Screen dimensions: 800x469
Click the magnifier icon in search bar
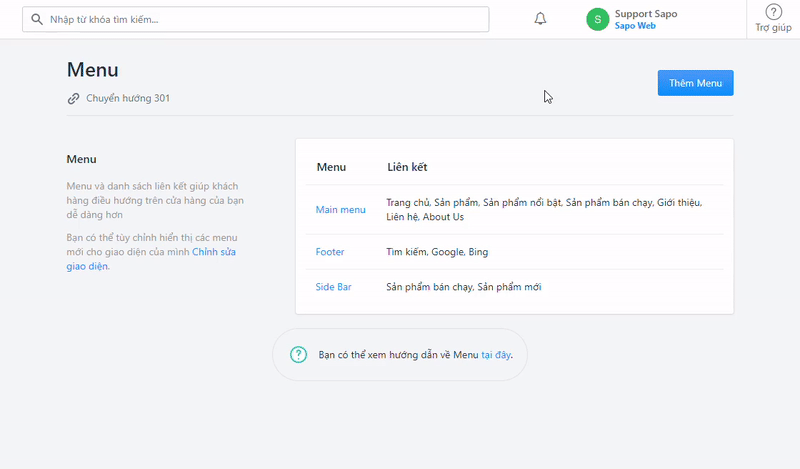pos(38,19)
